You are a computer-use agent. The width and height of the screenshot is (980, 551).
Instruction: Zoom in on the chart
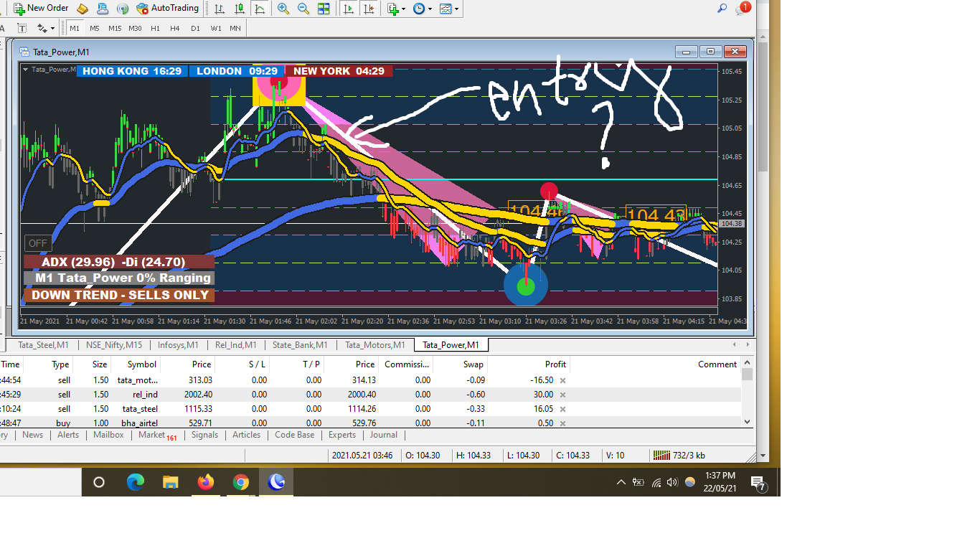(x=283, y=9)
